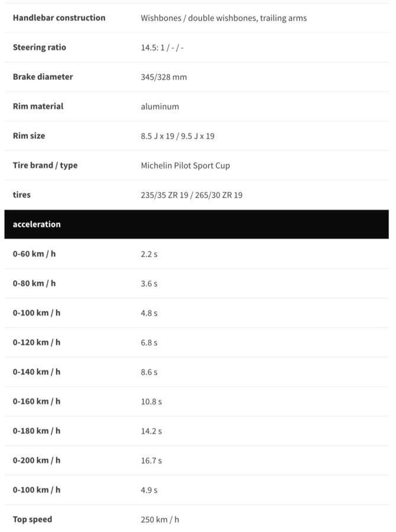The width and height of the screenshot is (396, 532).
Task: Click the Tire brand / type label
Action: (x=45, y=166)
